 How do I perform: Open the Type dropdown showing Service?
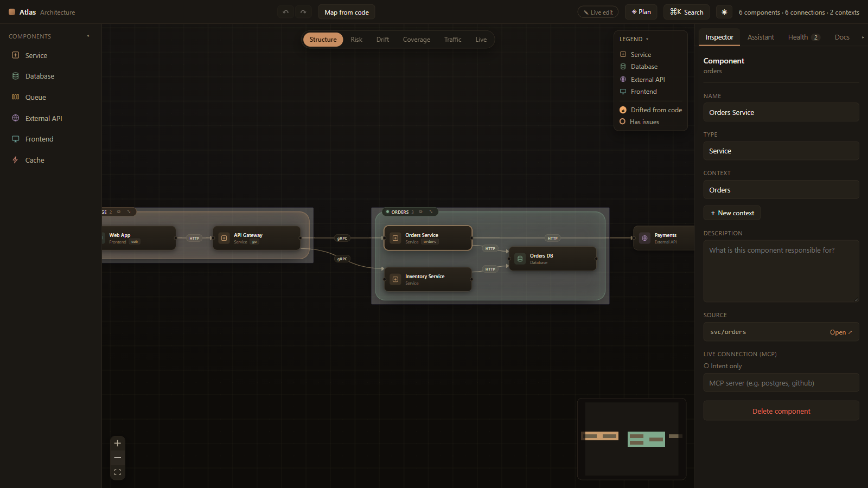tap(781, 151)
